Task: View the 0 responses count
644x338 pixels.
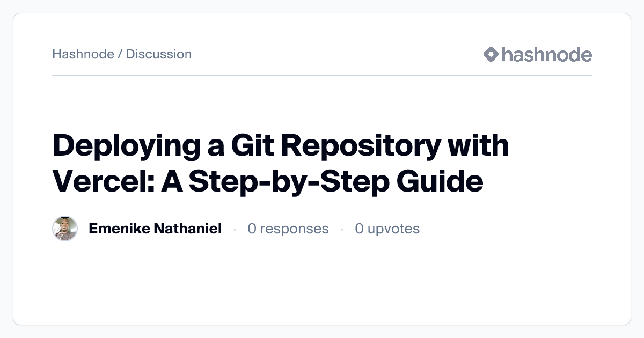Action: 288,229
